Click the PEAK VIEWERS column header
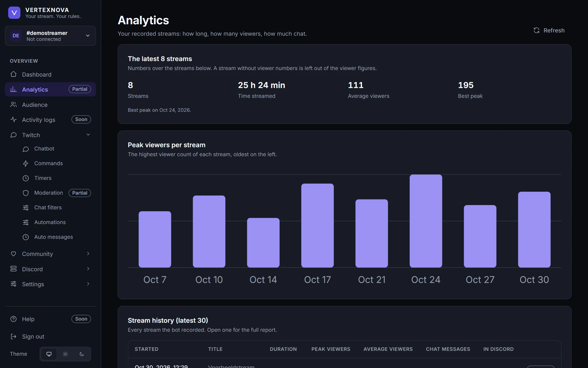Image resolution: width=588 pixels, height=368 pixels. tap(331, 349)
